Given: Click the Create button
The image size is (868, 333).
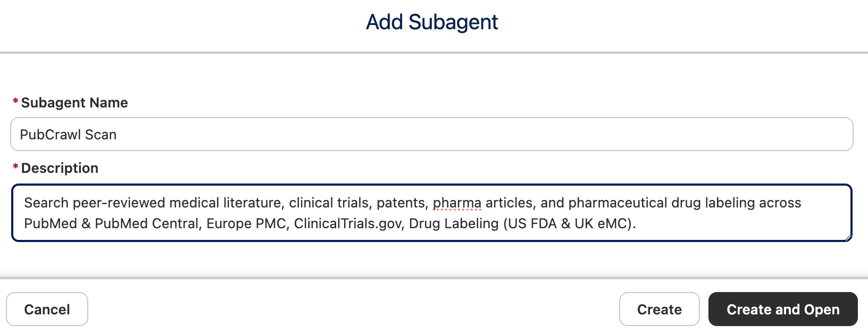Looking at the screenshot, I should pos(659,309).
